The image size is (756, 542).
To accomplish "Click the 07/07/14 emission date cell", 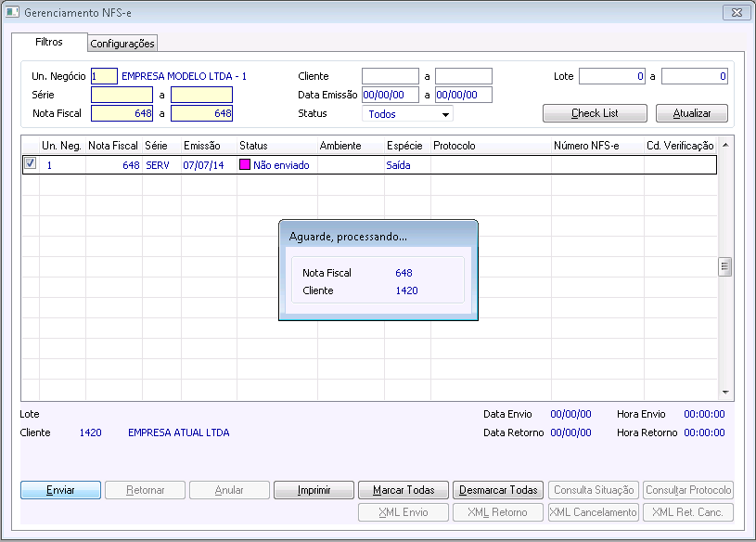I will tap(203, 165).
